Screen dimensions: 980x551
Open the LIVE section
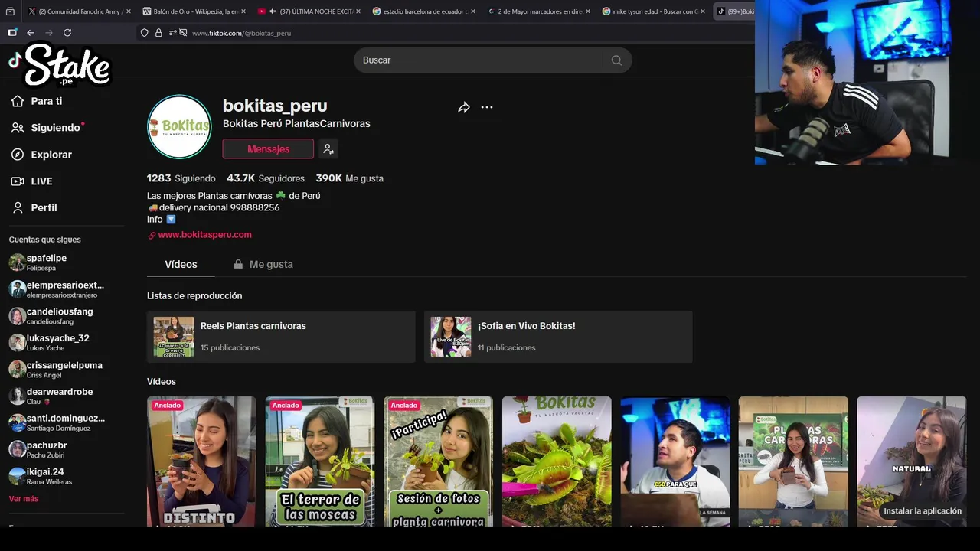pyautogui.click(x=31, y=181)
